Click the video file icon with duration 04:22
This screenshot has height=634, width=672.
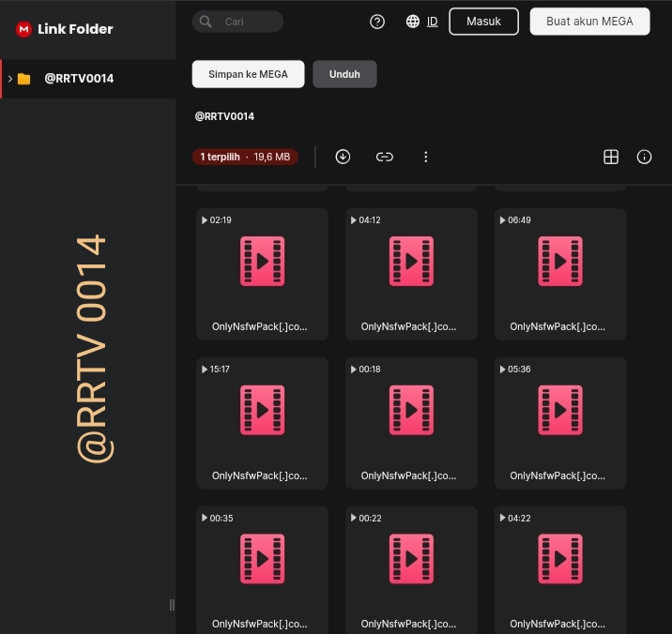point(560,559)
